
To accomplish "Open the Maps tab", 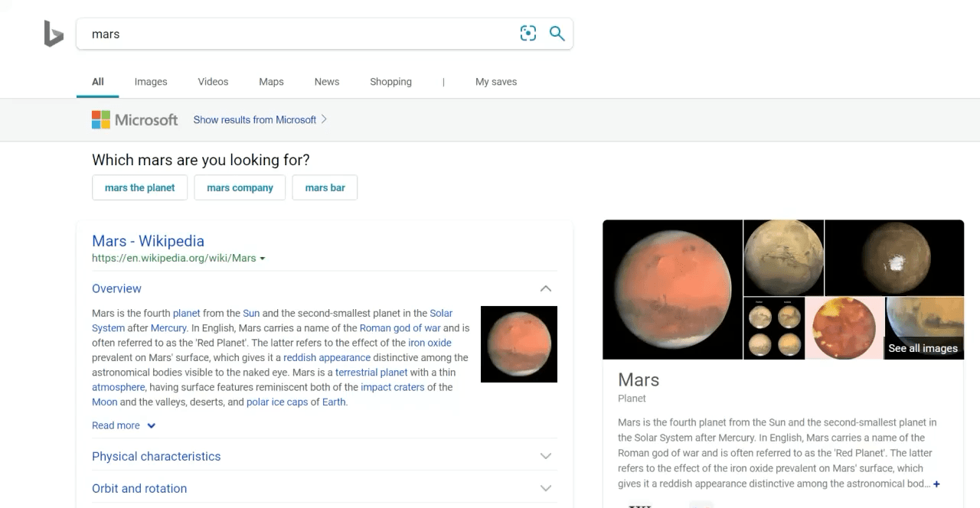I will (x=271, y=82).
